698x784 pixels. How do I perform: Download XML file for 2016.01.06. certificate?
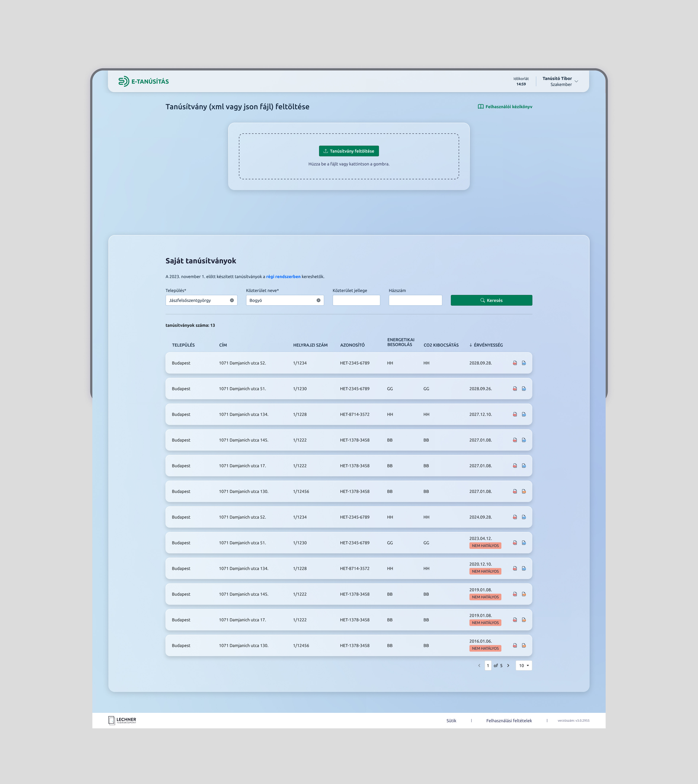[523, 645]
